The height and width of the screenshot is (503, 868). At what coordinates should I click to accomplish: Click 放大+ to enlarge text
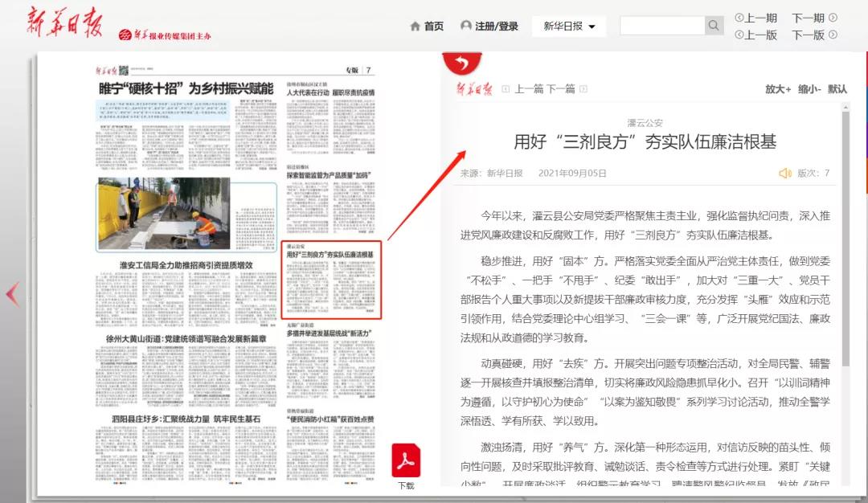(x=778, y=89)
